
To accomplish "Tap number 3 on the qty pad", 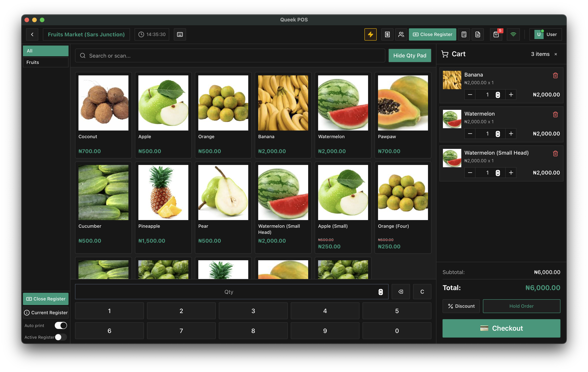I will 253,311.
